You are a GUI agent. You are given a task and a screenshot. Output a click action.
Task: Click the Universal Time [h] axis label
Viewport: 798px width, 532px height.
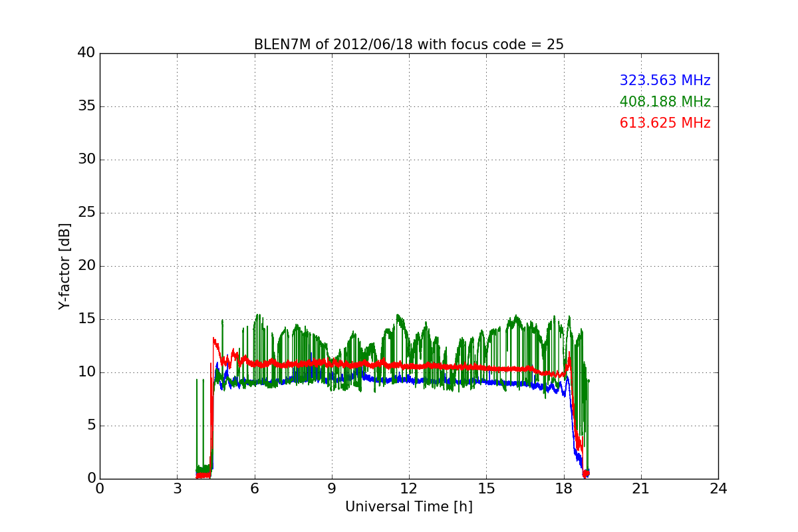point(409,507)
